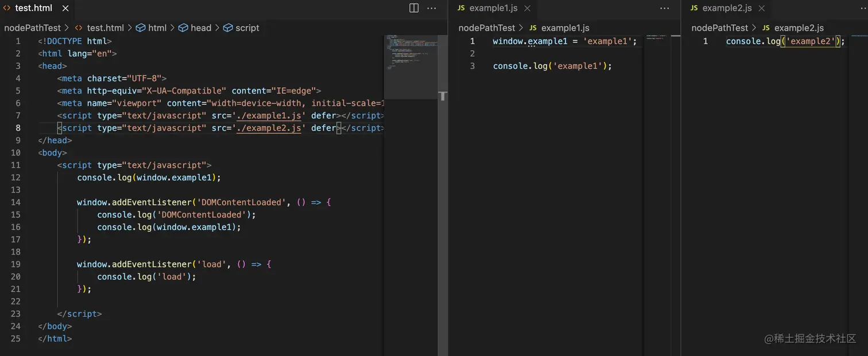Follow the ./example2.js src link
This screenshot has width=868, height=356.
[269, 128]
